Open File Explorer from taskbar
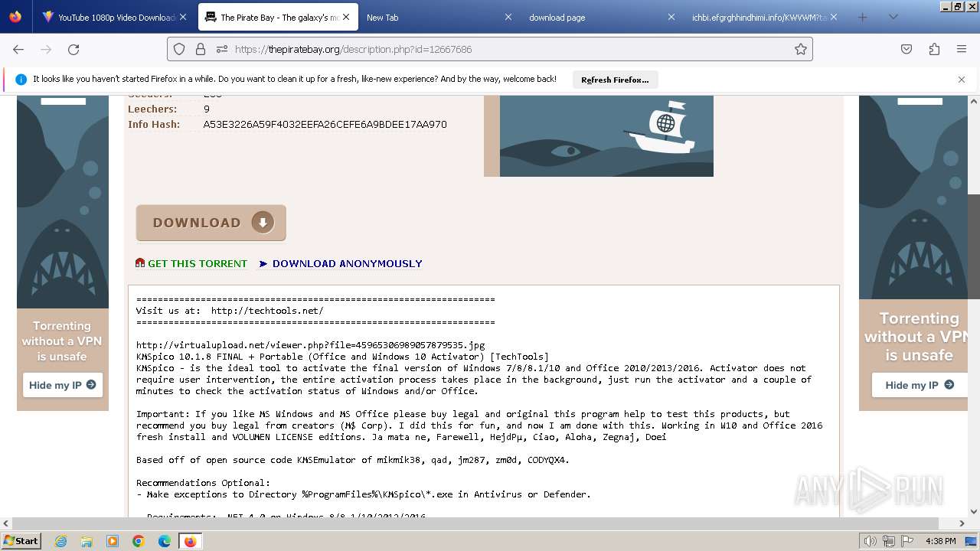The height and width of the screenshot is (551, 980). 87,541
